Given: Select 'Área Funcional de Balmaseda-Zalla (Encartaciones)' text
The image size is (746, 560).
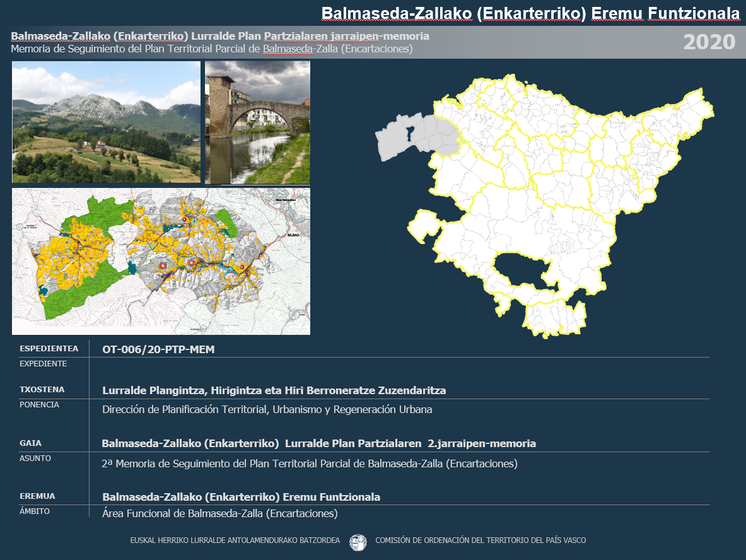Looking at the screenshot, I should (x=219, y=513).
